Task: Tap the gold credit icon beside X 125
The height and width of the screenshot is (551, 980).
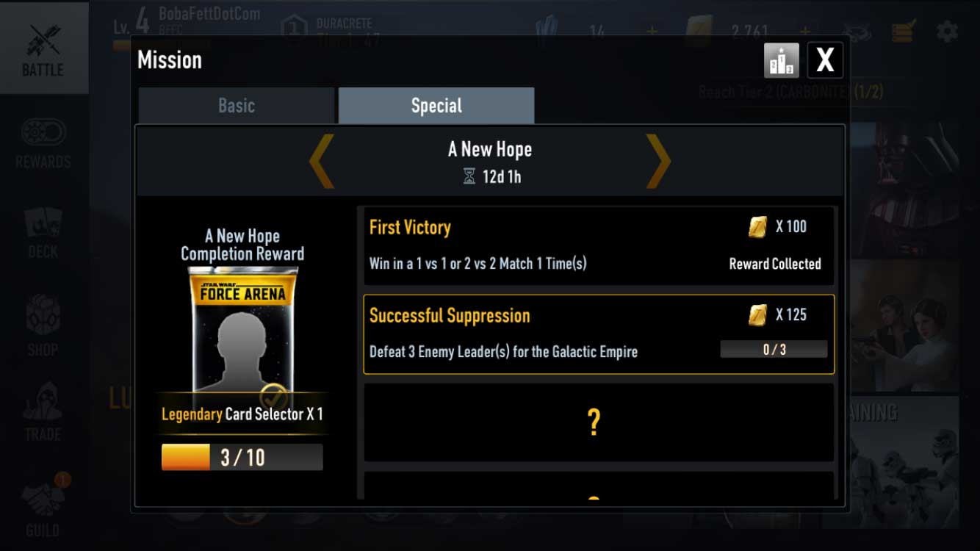Action: point(757,315)
